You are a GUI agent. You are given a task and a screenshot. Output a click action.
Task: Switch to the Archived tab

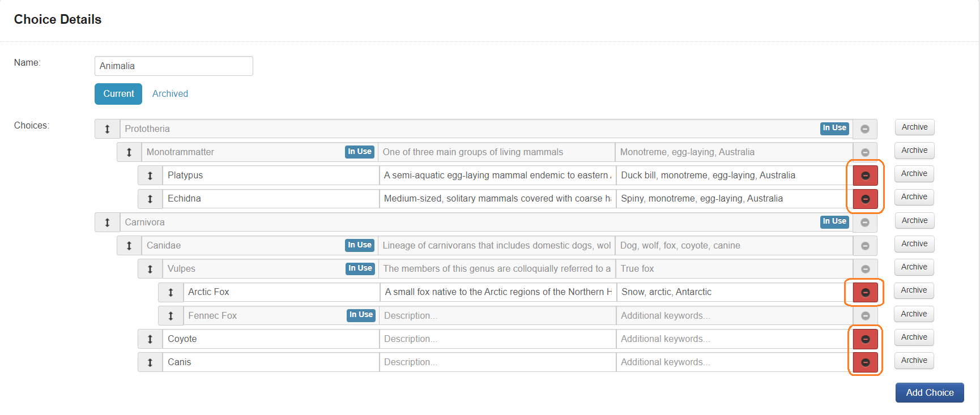click(170, 94)
